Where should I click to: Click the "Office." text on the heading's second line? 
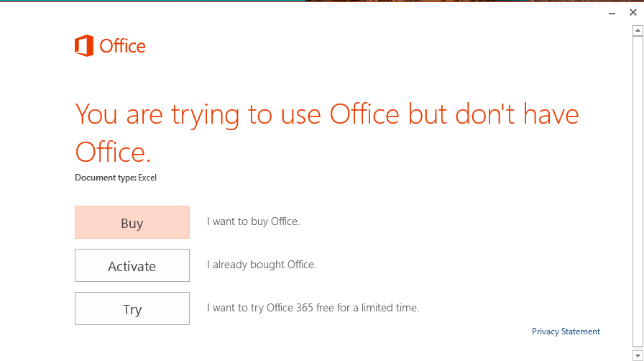113,152
